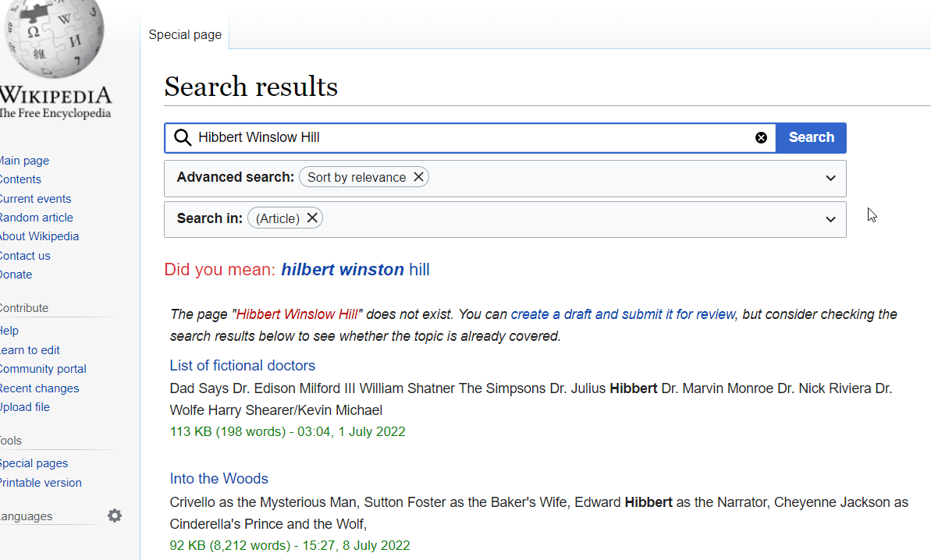Image resolution: width=931 pixels, height=560 pixels.
Task: Click the Tools sidebar heading
Action: click(x=11, y=441)
